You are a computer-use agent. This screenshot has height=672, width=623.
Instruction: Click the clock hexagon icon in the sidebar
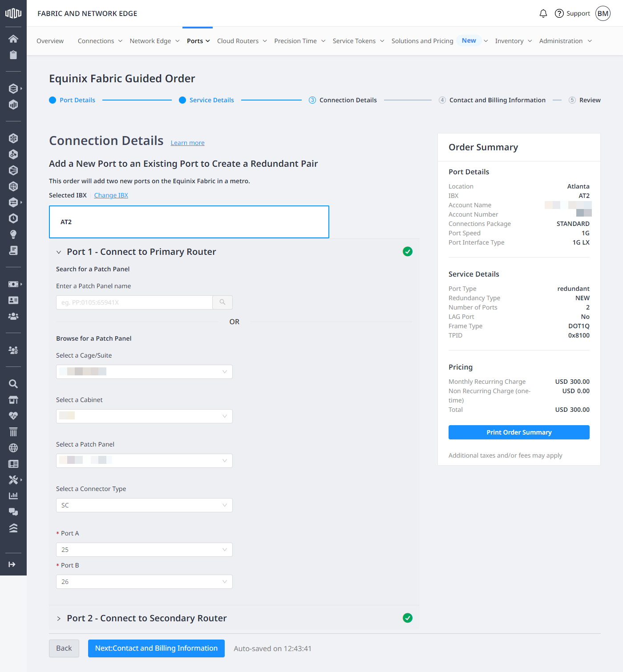coord(13,218)
